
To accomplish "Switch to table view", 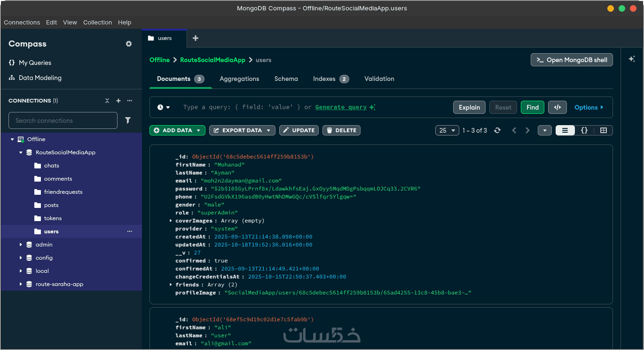I will [604, 130].
